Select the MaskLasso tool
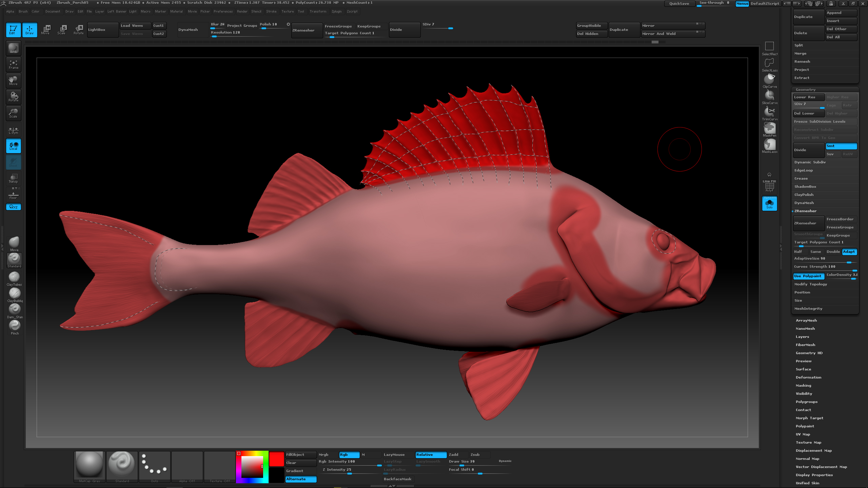The width and height of the screenshot is (868, 488). [x=770, y=146]
